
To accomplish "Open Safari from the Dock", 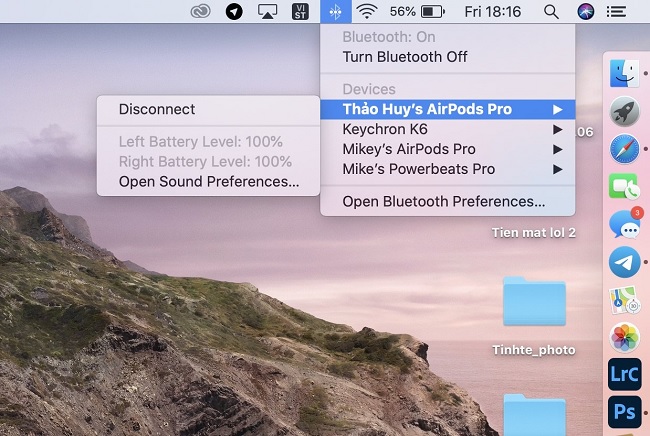I will click(624, 149).
